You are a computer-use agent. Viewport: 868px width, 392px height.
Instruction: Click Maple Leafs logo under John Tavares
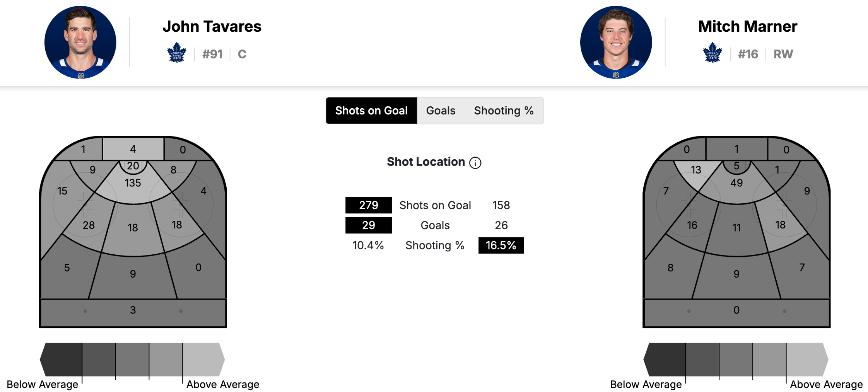177,53
